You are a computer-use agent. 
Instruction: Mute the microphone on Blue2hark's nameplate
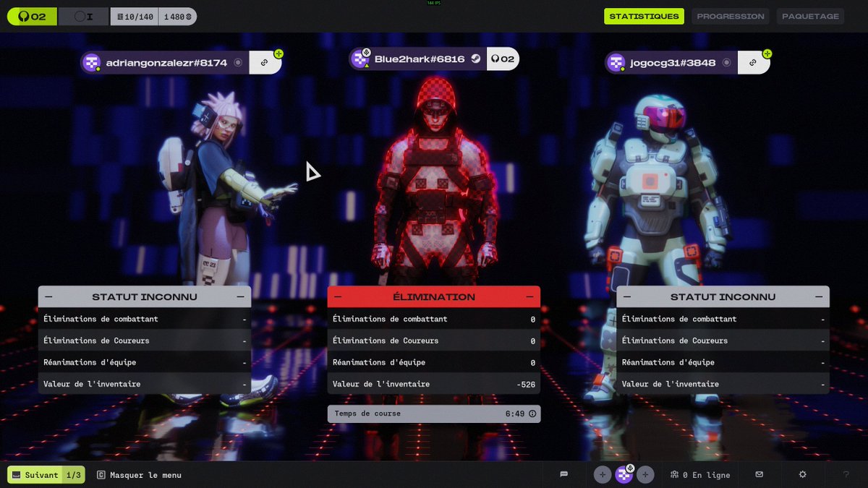tap(367, 51)
